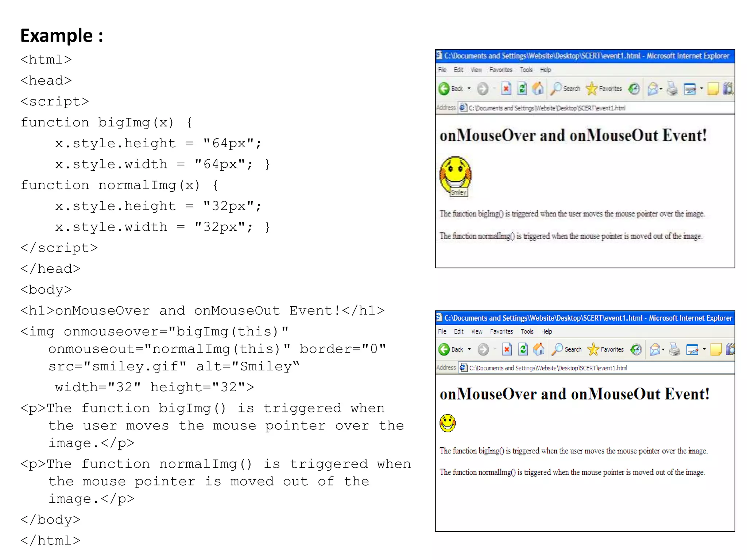Screen dimensions: 747x560
Task: Click Home icon in lower Internet Explorer window
Action: pos(539,349)
